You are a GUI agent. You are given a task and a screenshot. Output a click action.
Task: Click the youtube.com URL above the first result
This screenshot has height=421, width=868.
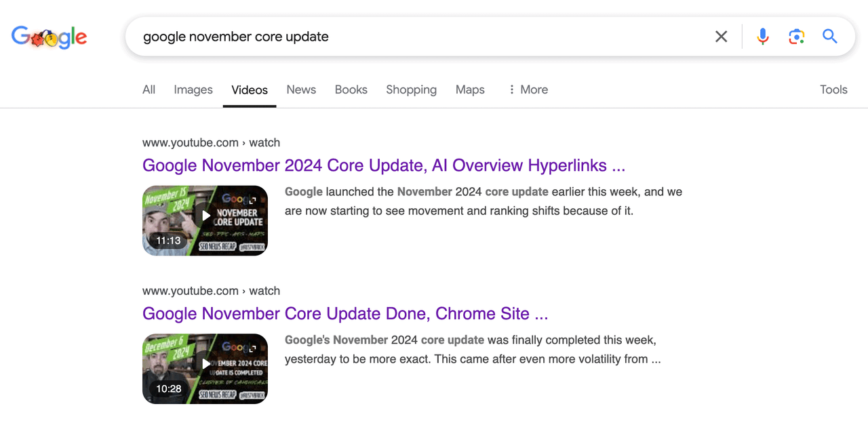click(x=211, y=142)
